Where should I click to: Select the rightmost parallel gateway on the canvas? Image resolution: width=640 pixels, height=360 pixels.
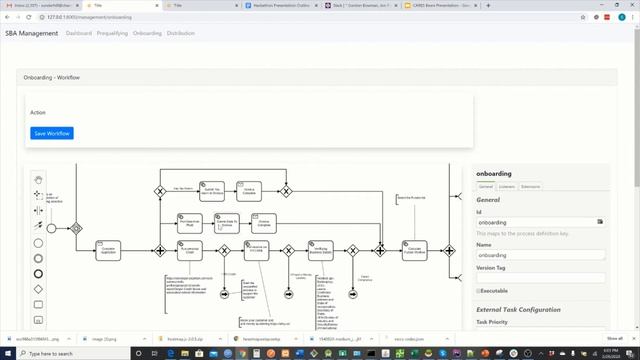pos(449,251)
